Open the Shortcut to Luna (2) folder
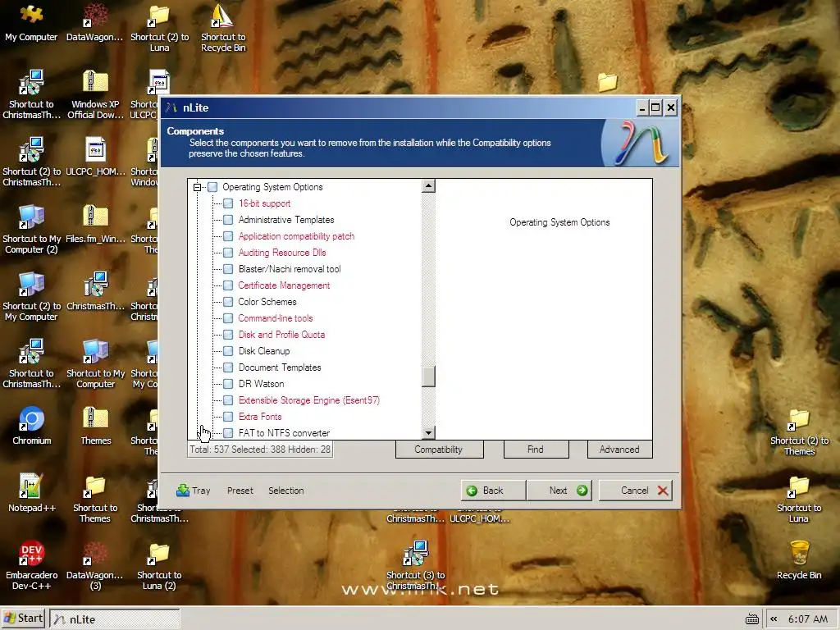Screen dimensions: 840x630 click(x=159, y=566)
